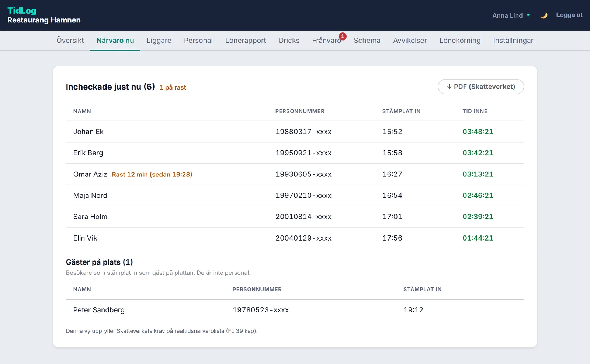The width and height of the screenshot is (590, 364).
Task: Toggle dark mode moon icon
Action: 544,15
